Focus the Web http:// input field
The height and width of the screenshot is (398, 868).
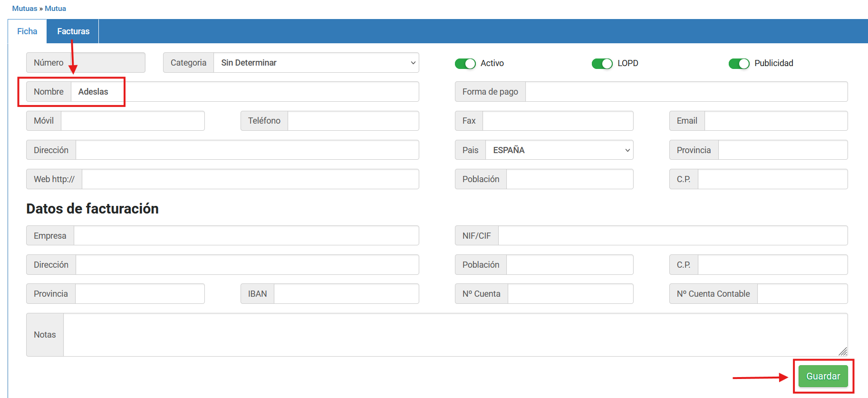(250, 179)
